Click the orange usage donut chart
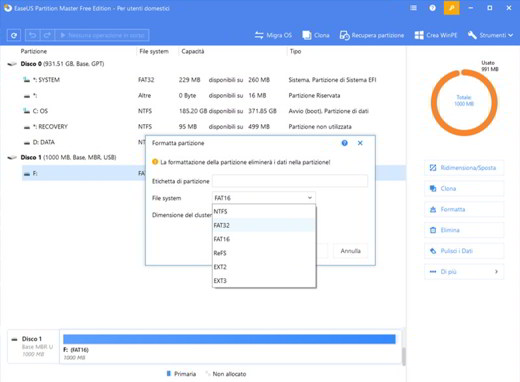This screenshot has height=382, width=520. click(464, 103)
